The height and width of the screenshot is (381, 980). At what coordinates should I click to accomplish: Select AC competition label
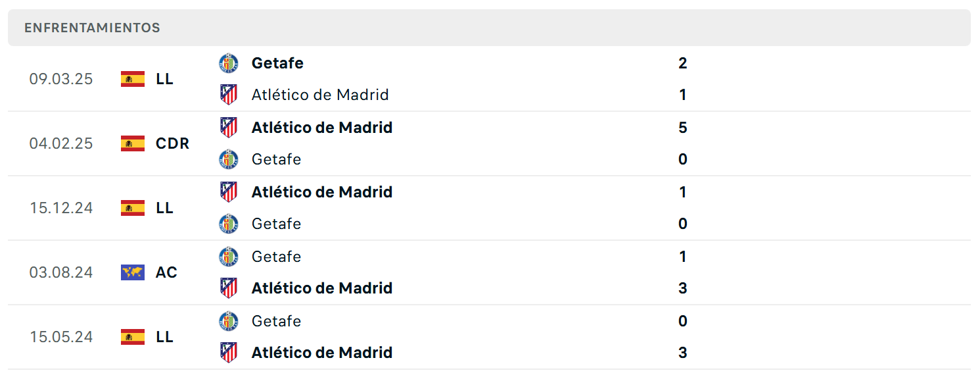point(166,272)
